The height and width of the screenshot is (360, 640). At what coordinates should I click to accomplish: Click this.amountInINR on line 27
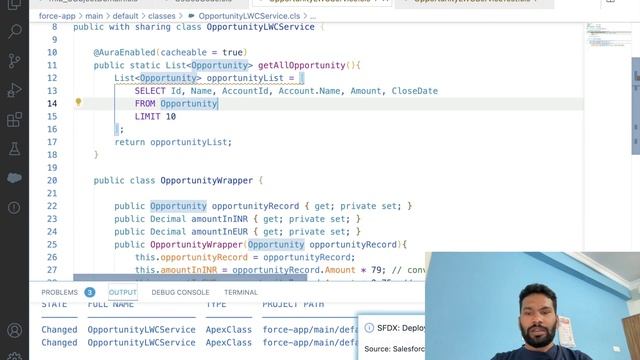176,270
